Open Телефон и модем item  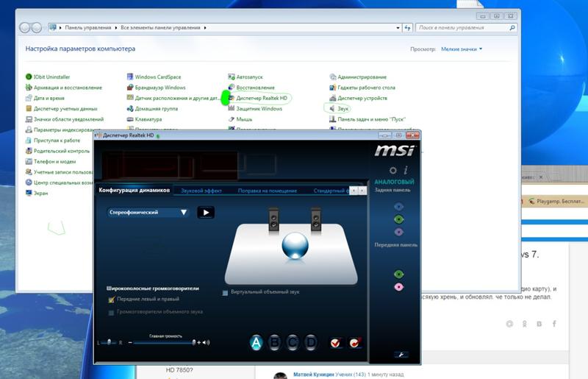(x=51, y=161)
